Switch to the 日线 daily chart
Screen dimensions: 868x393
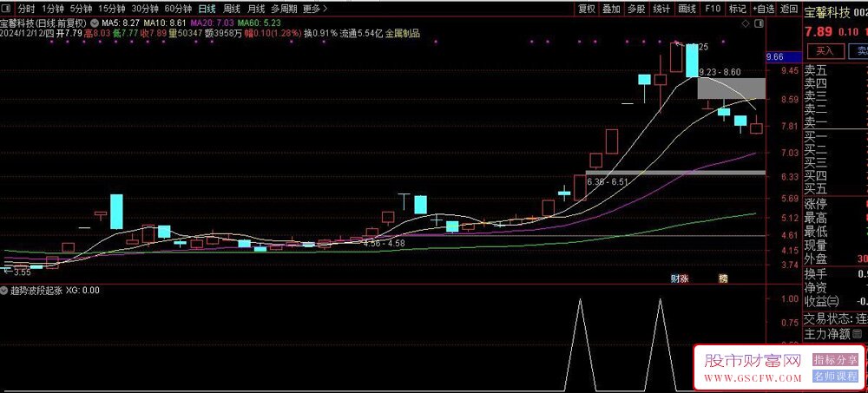[x=207, y=9]
